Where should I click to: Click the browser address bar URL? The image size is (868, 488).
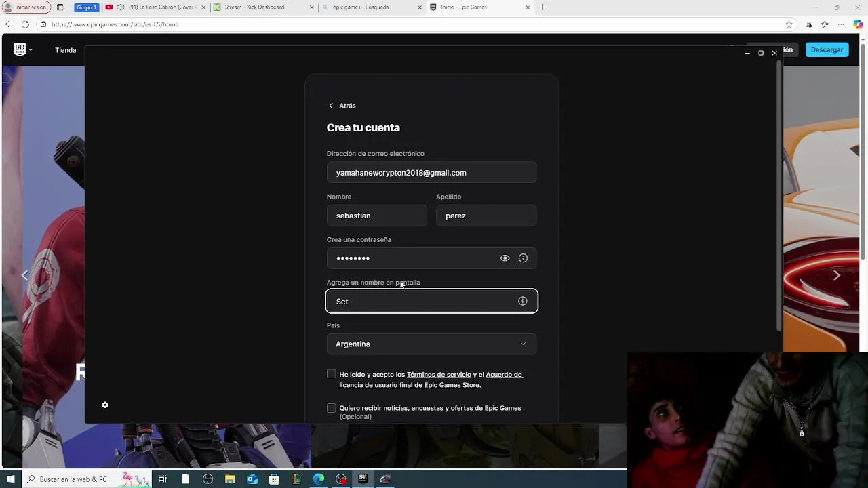pyautogui.click(x=115, y=24)
